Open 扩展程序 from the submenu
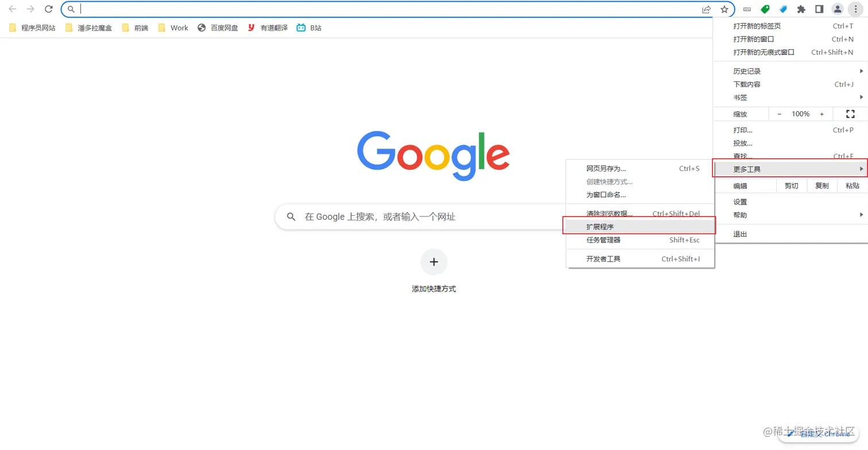Viewport: 868px width, 450px height. [640, 227]
